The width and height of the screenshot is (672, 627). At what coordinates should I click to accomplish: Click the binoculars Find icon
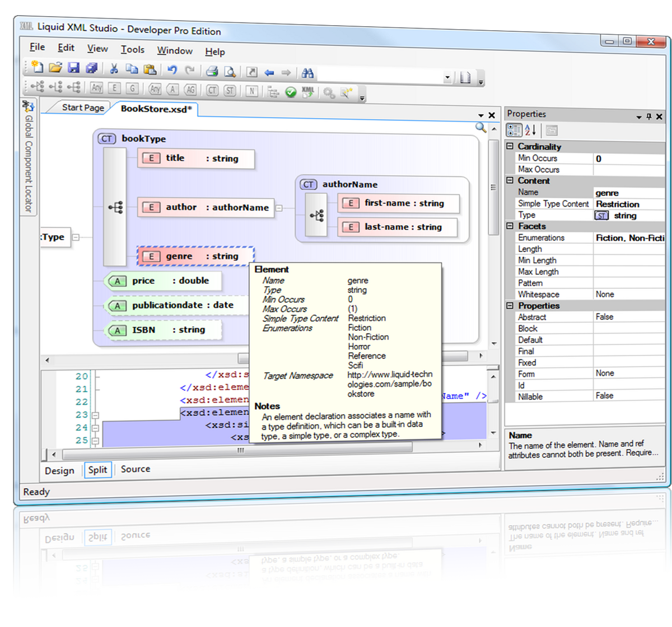point(307,73)
